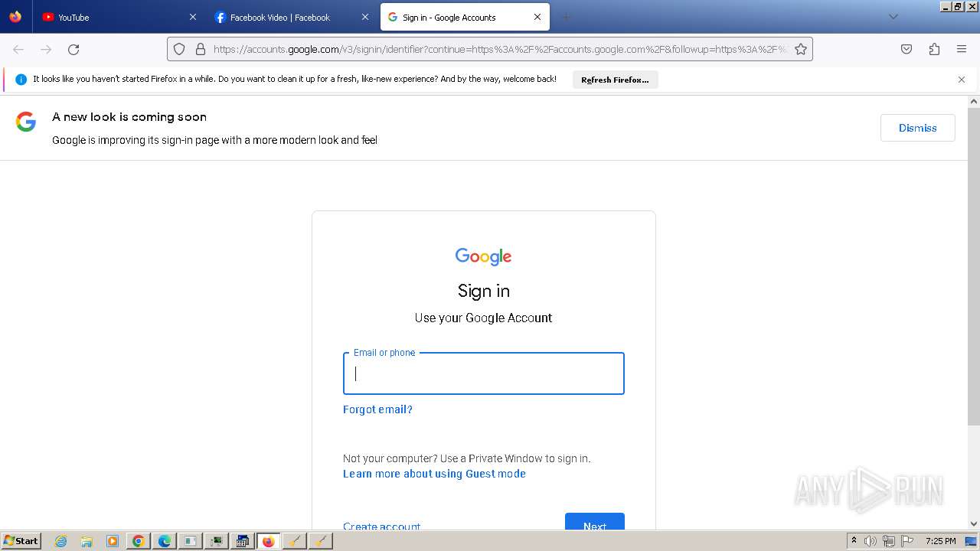This screenshot has height=551, width=980.
Task: Reload the current page
Action: pos(73,49)
